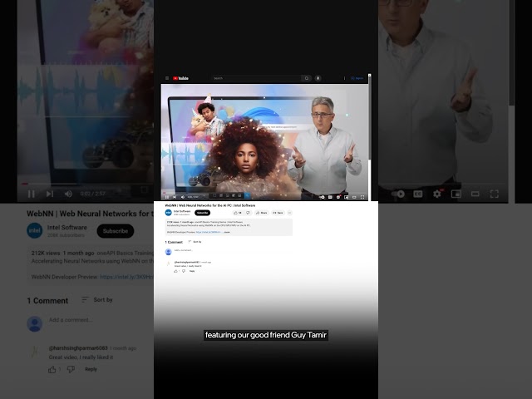532x399 pixels.
Task: Click the scrollbar of the centered YouTube page
Action: 369,135
